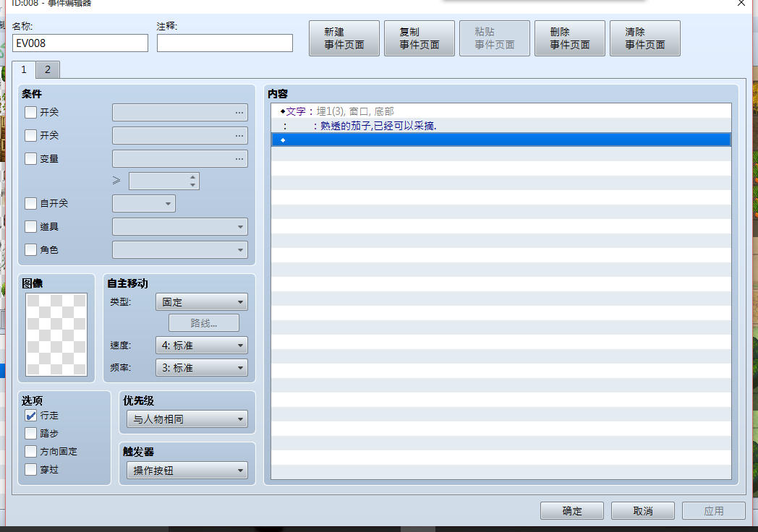Enable the 道具 condition checkbox
Screen dimensions: 758x532
[30, 227]
